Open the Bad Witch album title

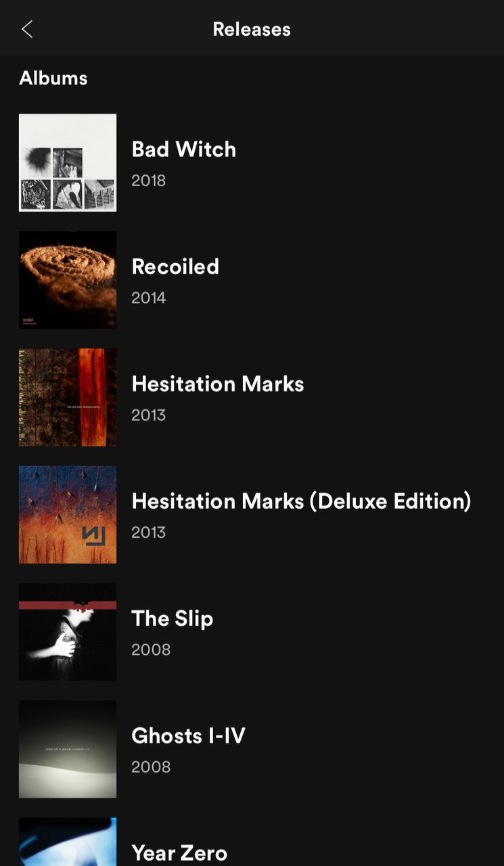pos(184,149)
